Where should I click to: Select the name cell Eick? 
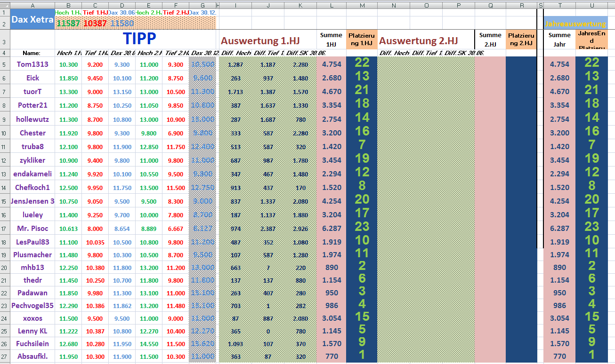(32, 78)
